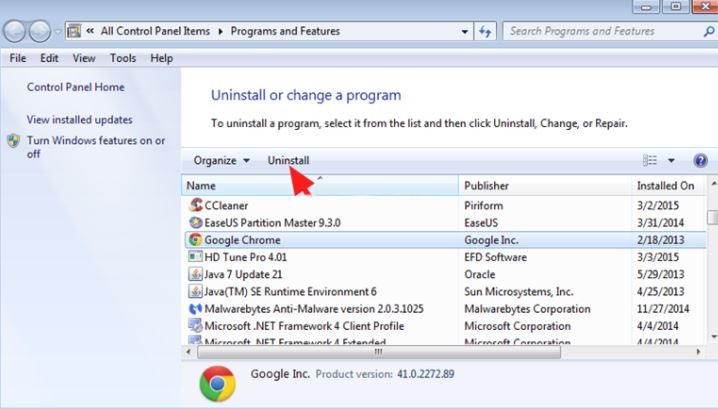Click the Windows shield icon beside features link
718x409 pixels.
(14, 141)
